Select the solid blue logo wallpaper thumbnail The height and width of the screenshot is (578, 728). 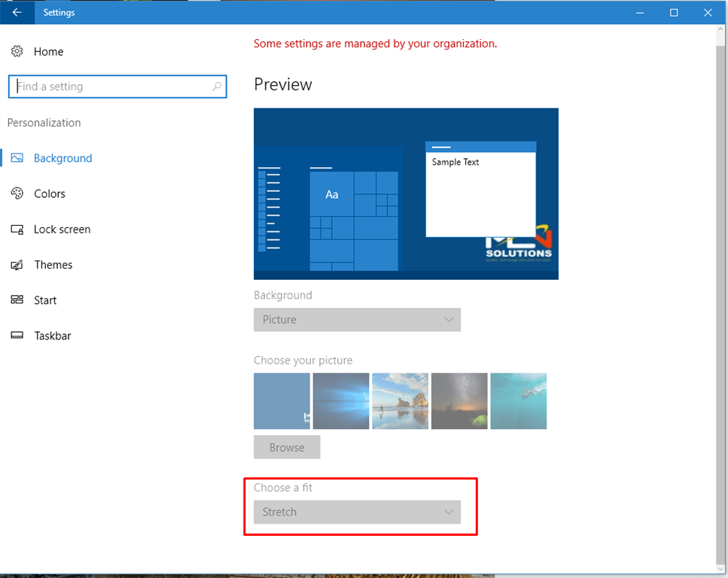point(282,401)
